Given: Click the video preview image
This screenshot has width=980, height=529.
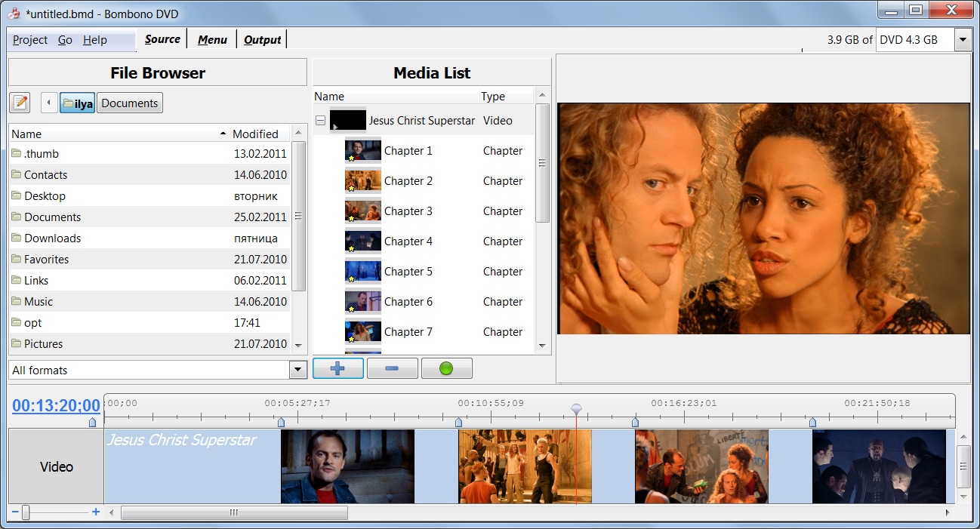Looking at the screenshot, I should coord(763,218).
